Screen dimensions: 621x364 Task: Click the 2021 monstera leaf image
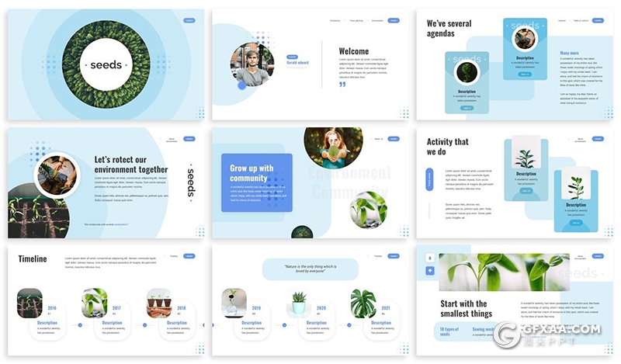363,303
